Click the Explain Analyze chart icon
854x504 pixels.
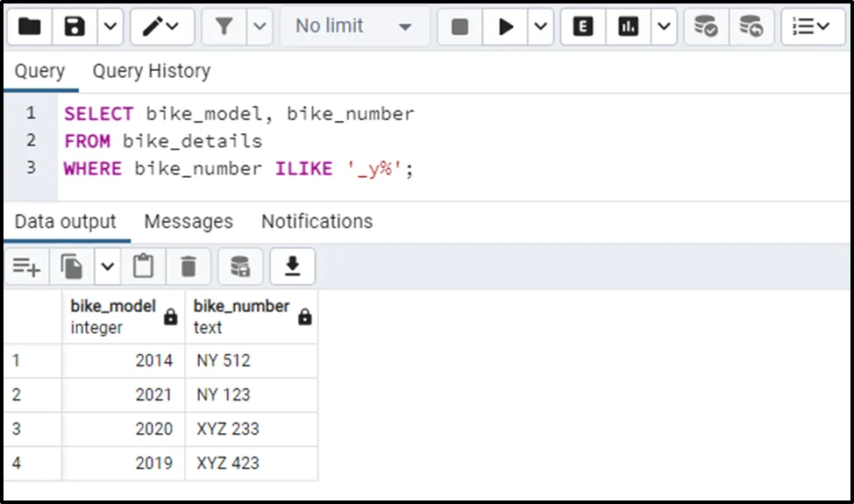tap(628, 27)
